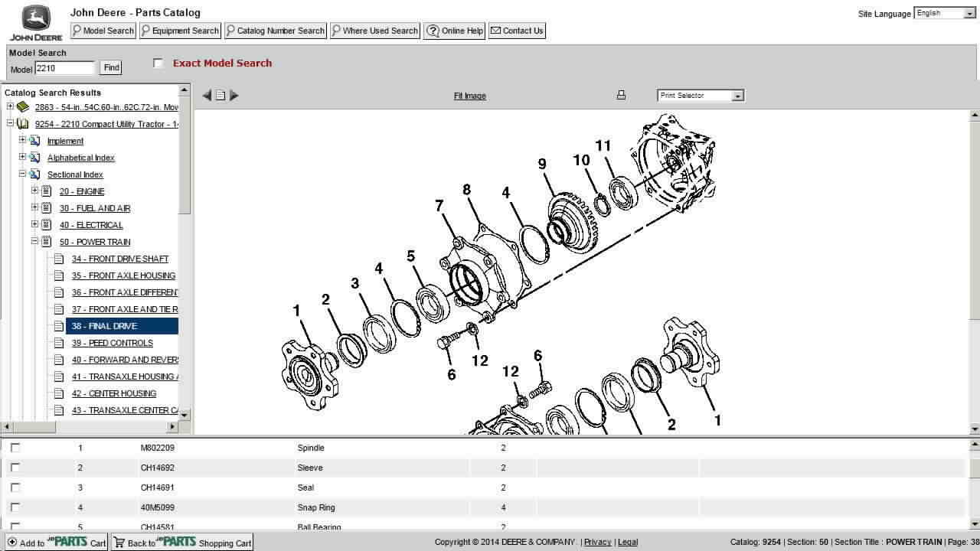
Task: Check the box for Spindle M802209
Action: click(x=15, y=448)
